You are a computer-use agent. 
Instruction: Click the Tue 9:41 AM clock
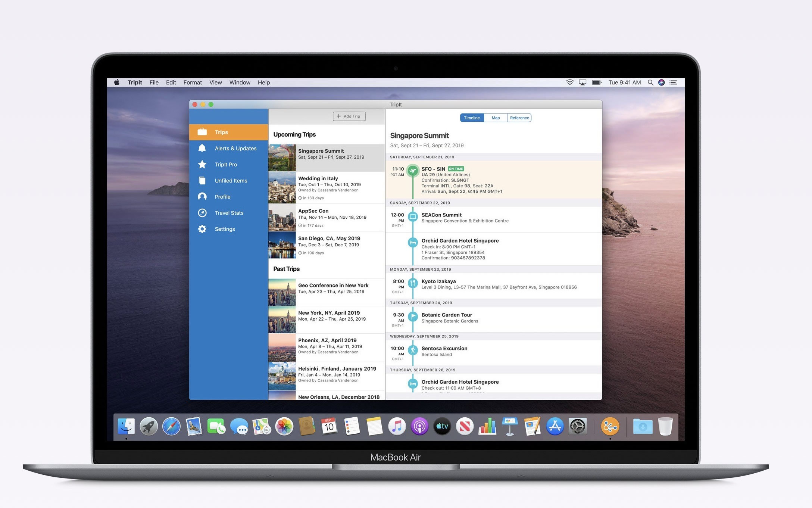(x=624, y=82)
